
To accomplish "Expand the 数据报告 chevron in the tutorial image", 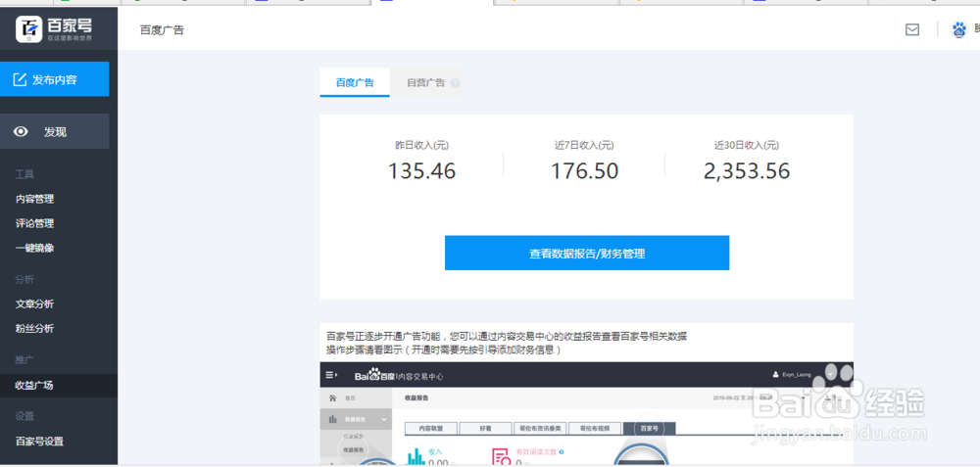I will click(384, 420).
